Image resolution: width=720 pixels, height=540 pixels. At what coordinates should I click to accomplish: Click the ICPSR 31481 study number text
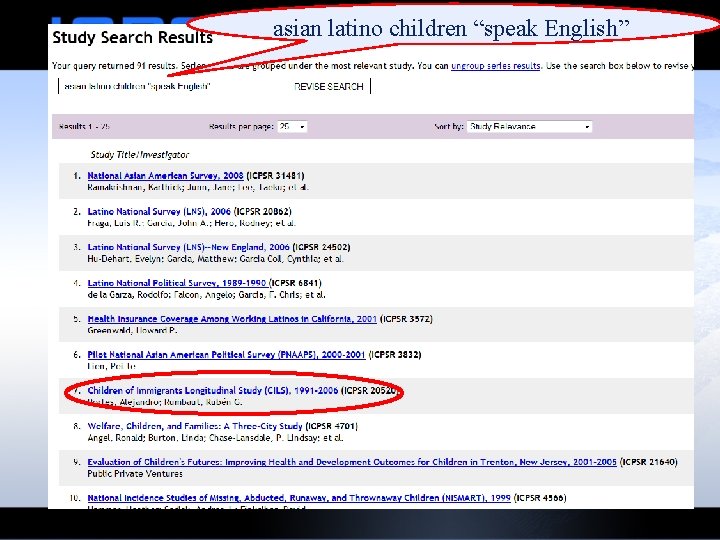pos(276,175)
